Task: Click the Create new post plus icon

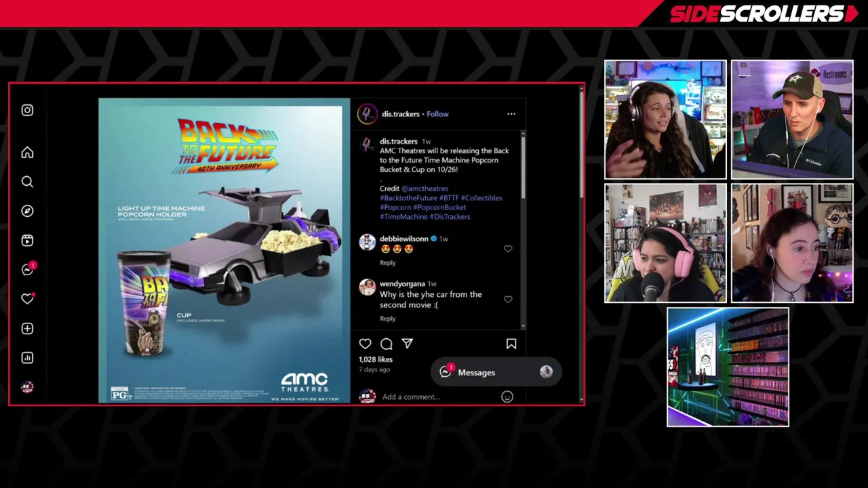Action: (x=27, y=328)
